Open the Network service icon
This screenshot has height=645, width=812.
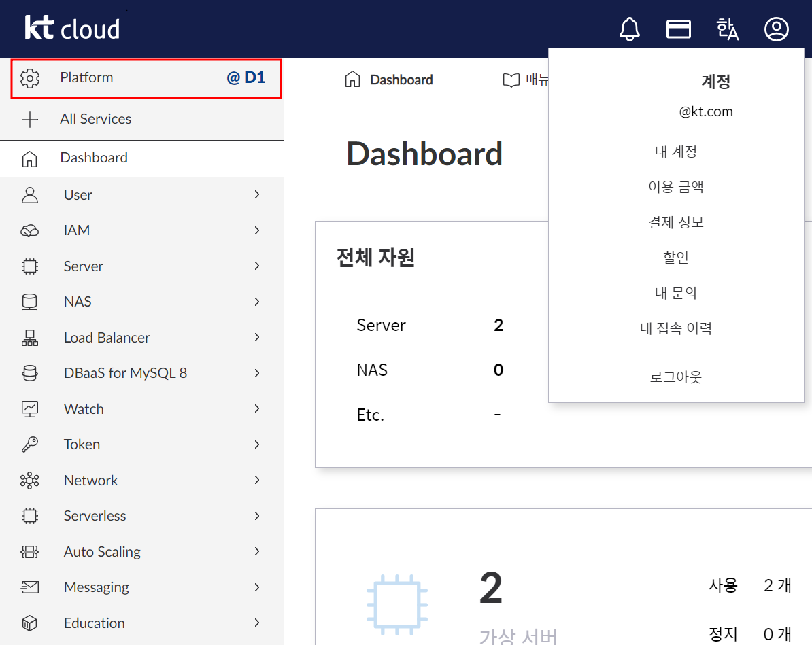(x=30, y=480)
